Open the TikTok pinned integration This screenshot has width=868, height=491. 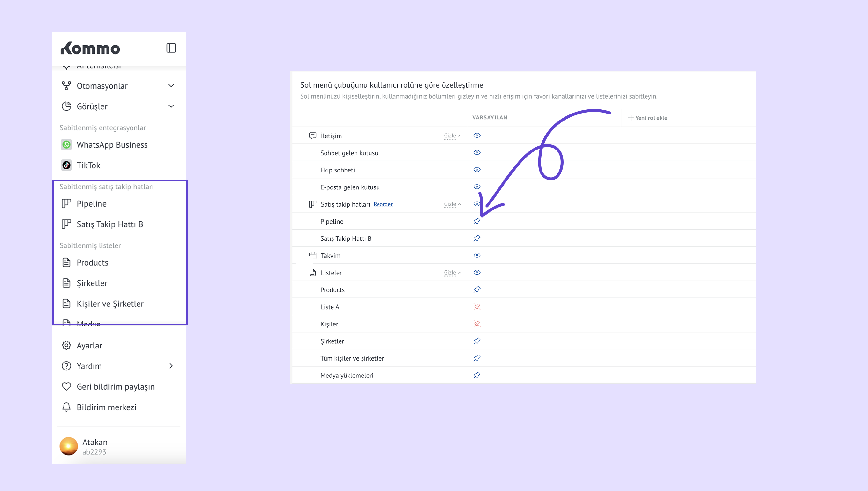(88, 165)
